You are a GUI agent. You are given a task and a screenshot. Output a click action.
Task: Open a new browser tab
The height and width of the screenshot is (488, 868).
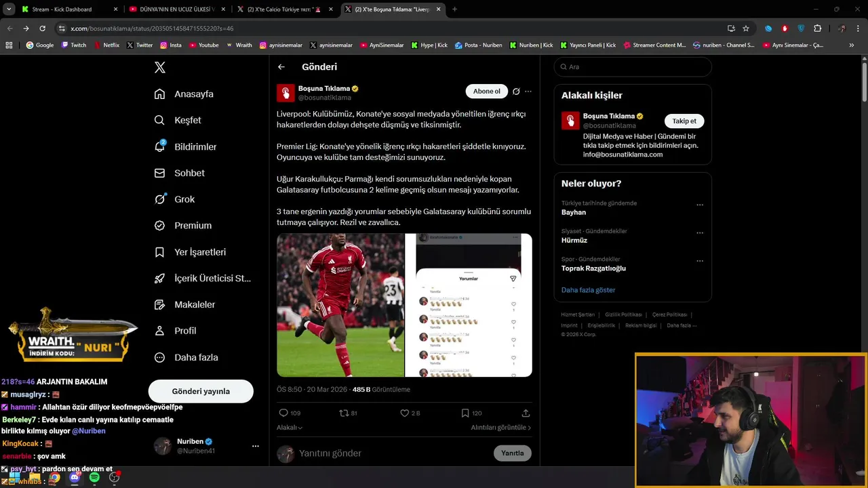[x=454, y=9]
